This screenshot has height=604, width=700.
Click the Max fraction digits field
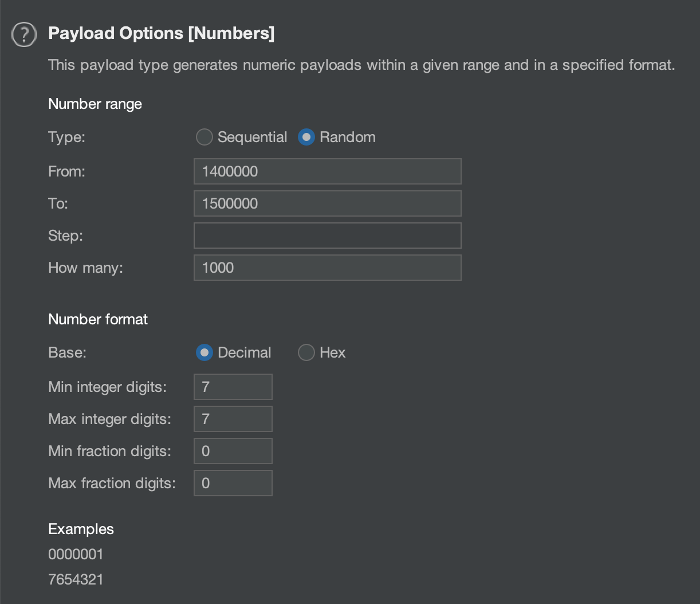pyautogui.click(x=233, y=483)
